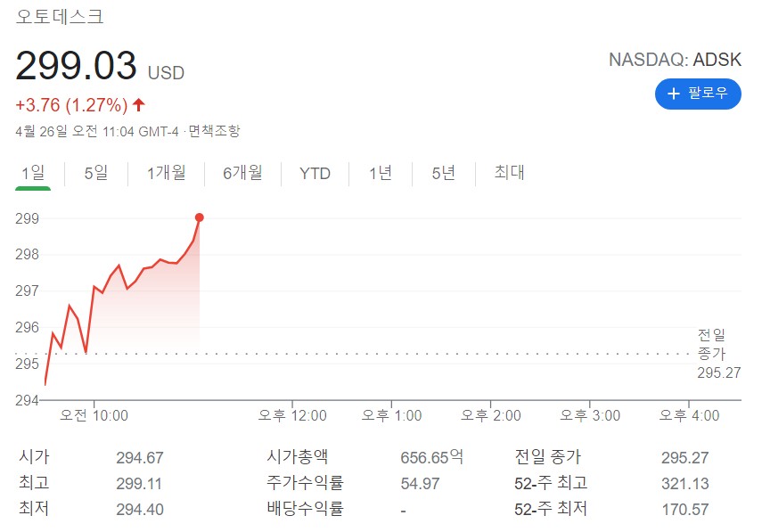Switch to the 5일 range tab

[95, 173]
